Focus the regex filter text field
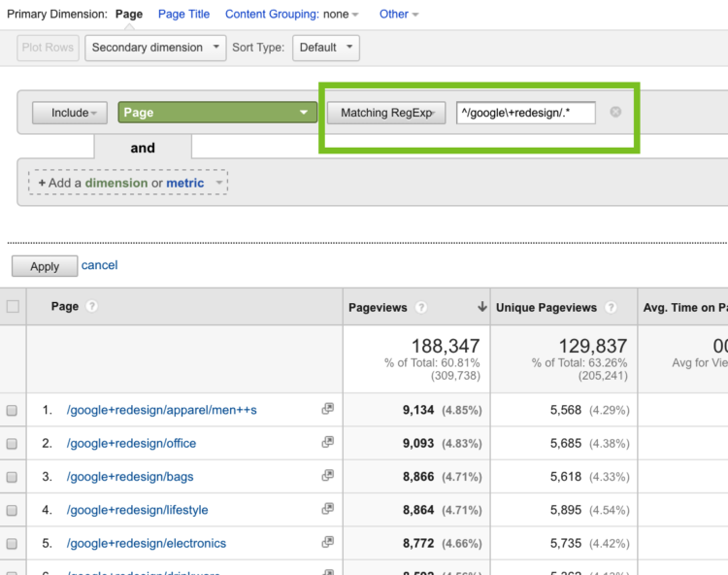The width and height of the screenshot is (728, 575). click(525, 113)
